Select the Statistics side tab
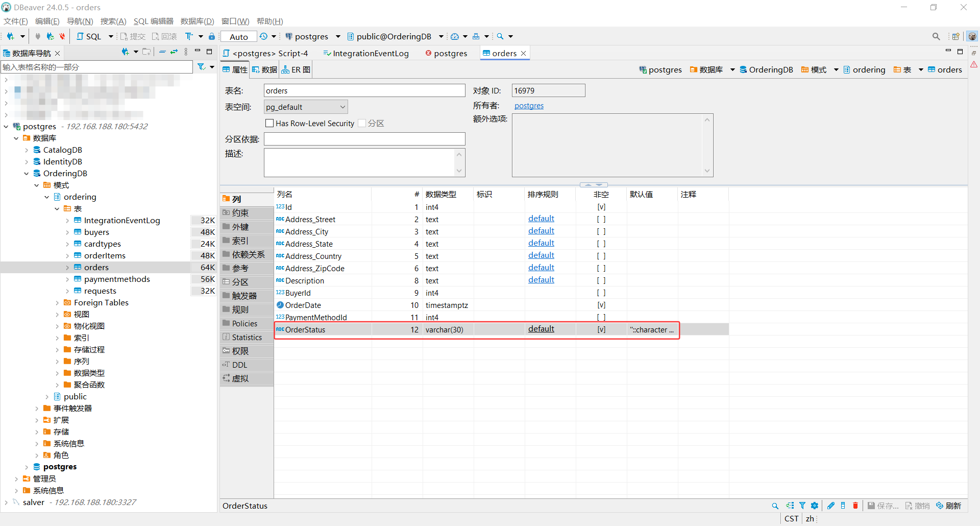The image size is (980, 526). (x=247, y=337)
